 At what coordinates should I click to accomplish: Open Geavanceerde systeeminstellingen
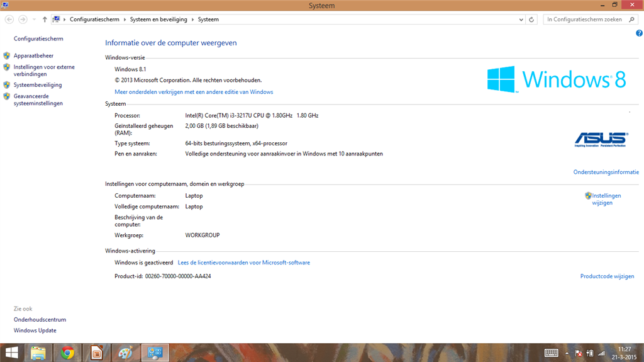tap(38, 99)
